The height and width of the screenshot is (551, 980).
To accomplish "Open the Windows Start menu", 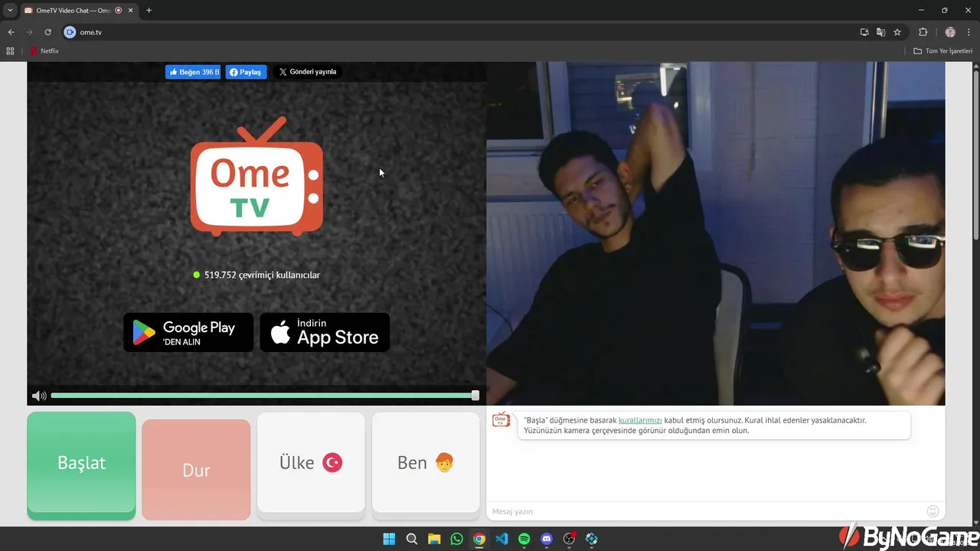I will 389,539.
